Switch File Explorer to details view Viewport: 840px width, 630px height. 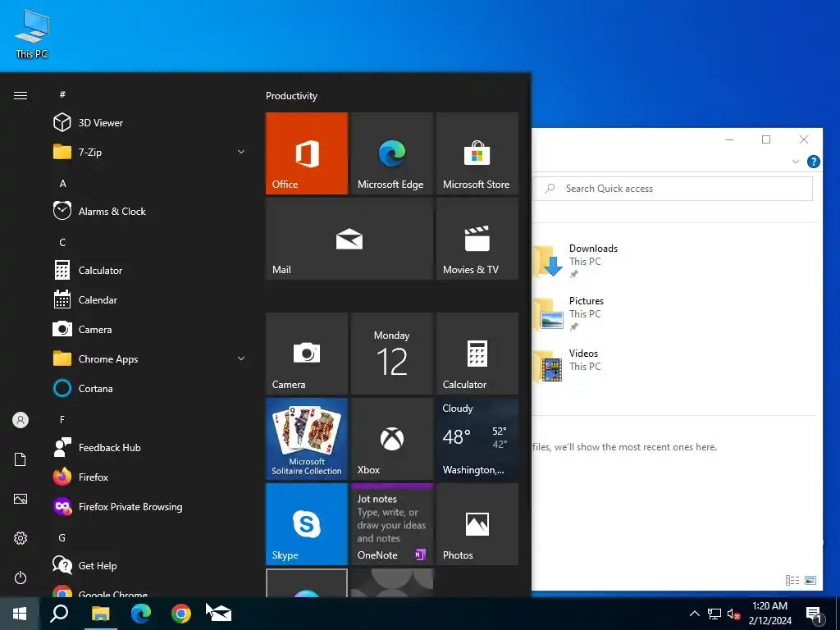coord(792,580)
